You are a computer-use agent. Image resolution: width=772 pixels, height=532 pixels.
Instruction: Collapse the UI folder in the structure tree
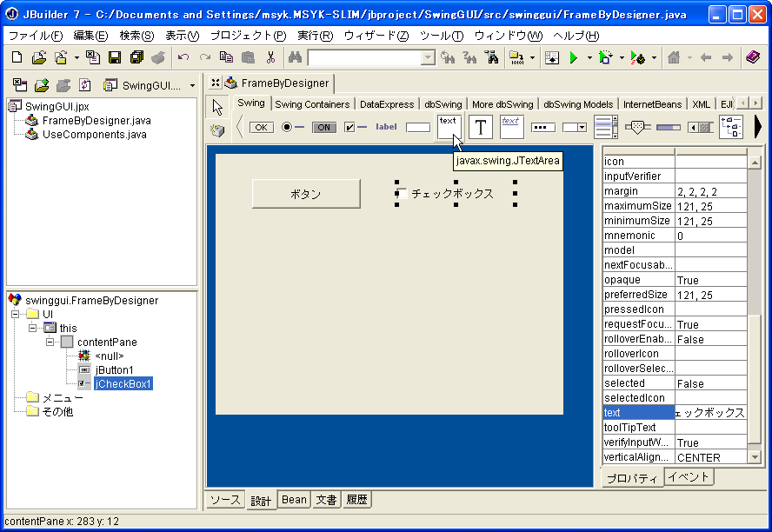[x=15, y=314]
